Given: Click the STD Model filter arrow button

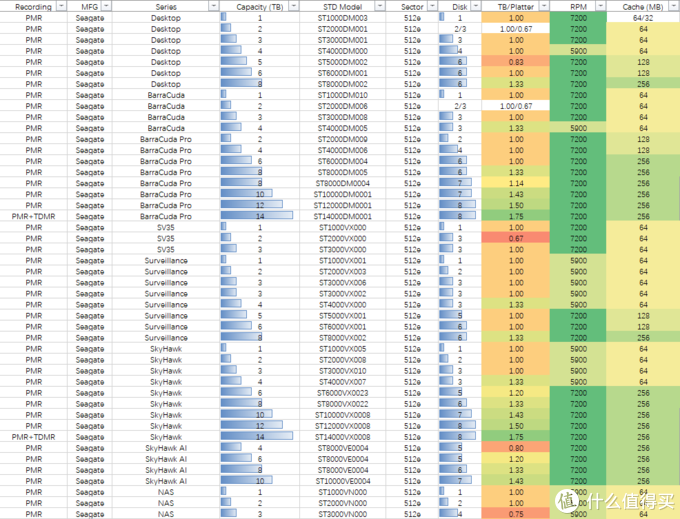Looking at the screenshot, I should [380, 6].
